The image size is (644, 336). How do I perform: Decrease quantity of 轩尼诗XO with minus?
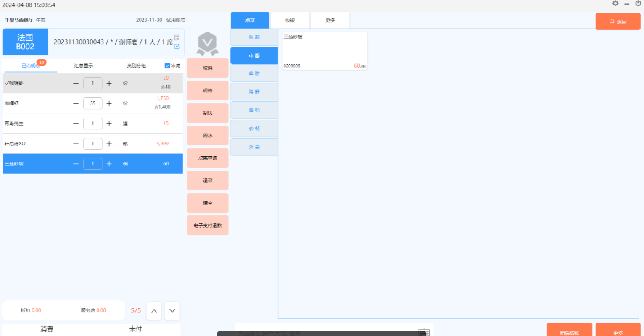[x=76, y=144]
